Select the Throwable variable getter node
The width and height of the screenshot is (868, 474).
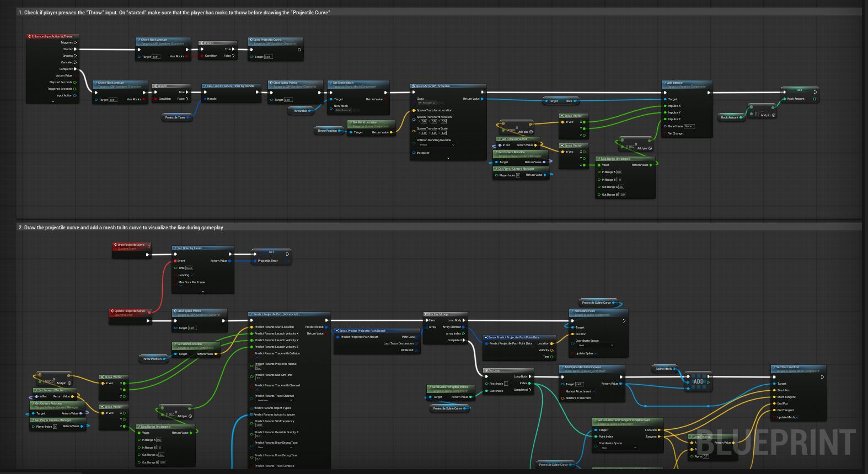pos(300,111)
